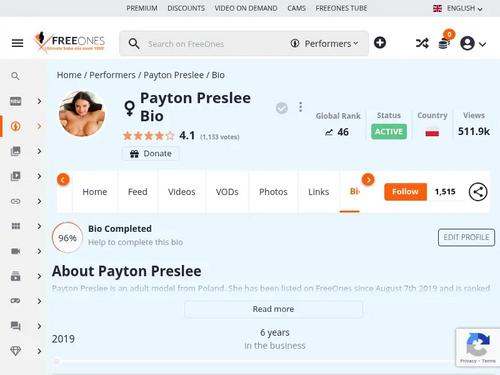
Task: Open the Videos tab
Action: (182, 192)
